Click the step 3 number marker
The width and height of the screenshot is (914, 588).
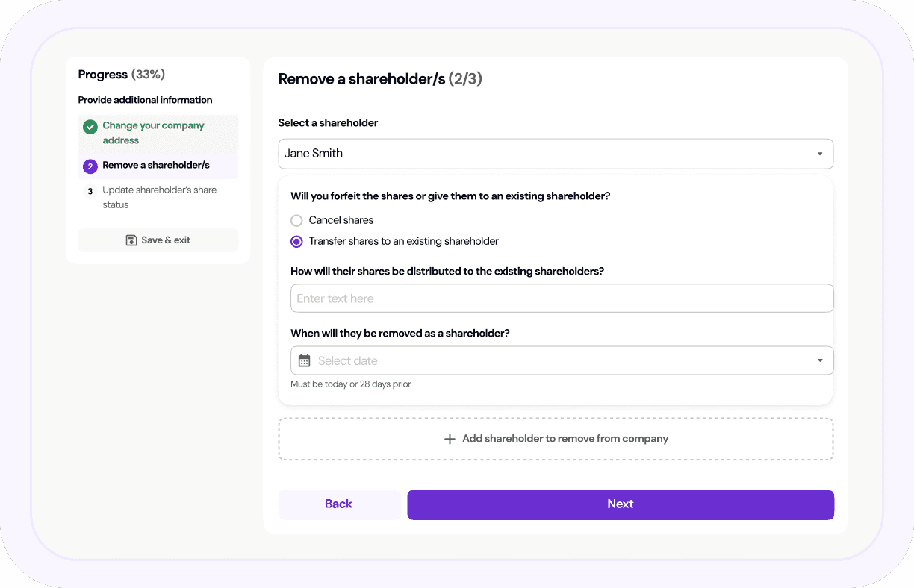click(x=90, y=191)
